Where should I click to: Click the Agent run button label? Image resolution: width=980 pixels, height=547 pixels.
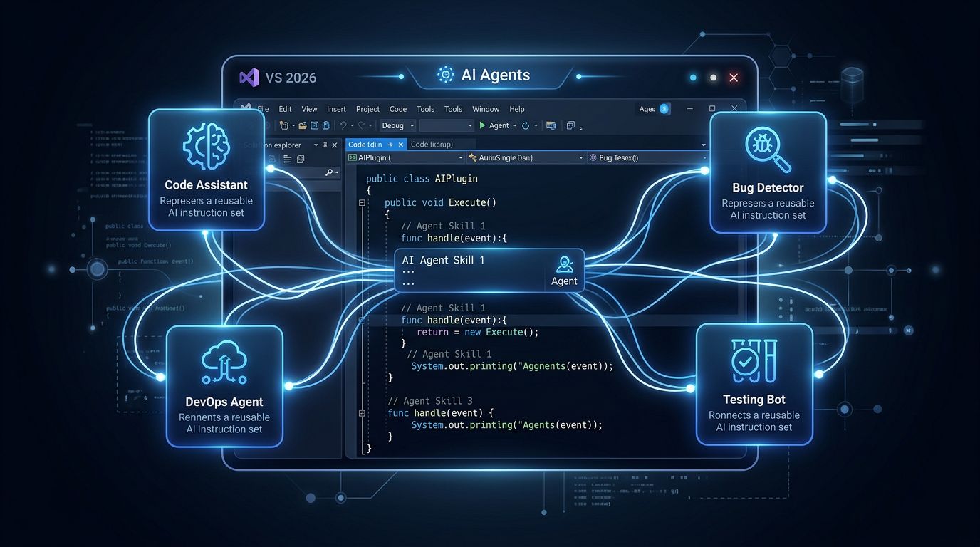(x=499, y=125)
